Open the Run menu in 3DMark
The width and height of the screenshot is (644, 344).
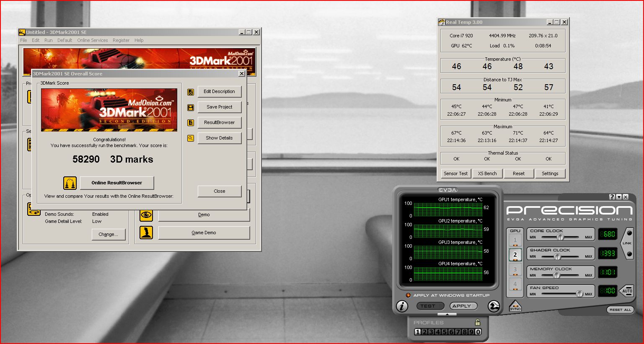coord(49,41)
